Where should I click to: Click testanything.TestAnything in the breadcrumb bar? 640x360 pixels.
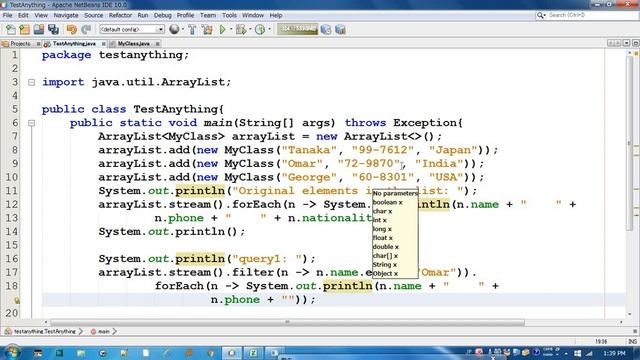point(45,331)
